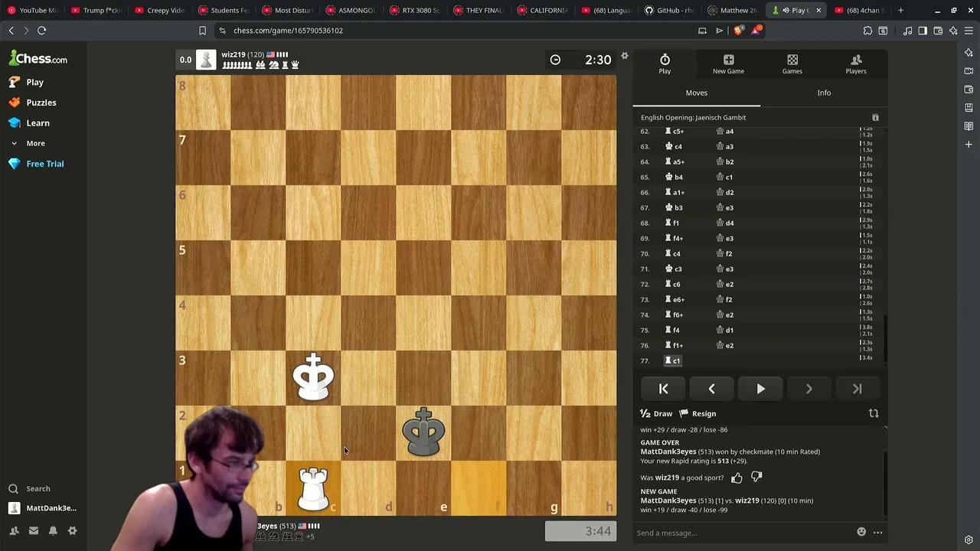Click the Brave Shields lion icon
The height and width of the screenshot is (551, 980).
pos(738,31)
